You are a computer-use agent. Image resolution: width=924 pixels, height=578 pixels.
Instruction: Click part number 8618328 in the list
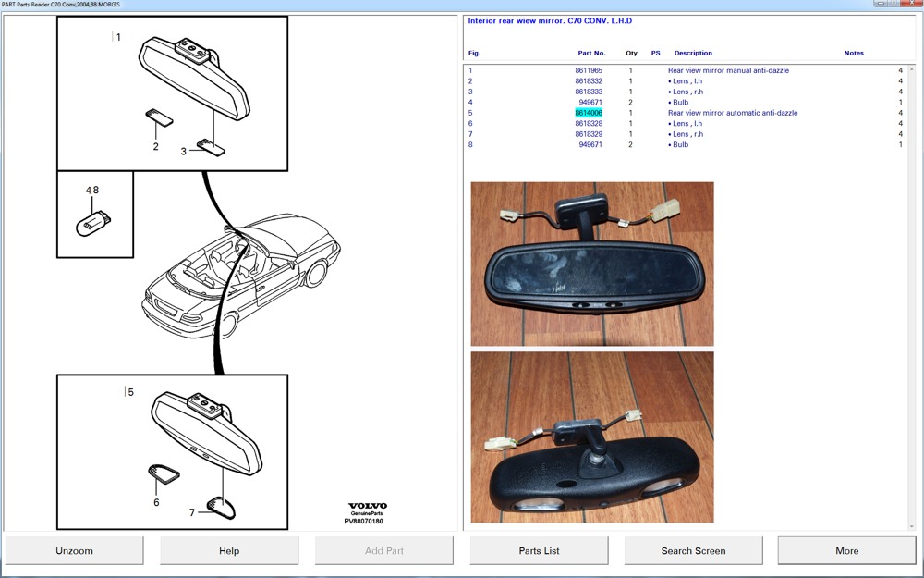(589, 124)
